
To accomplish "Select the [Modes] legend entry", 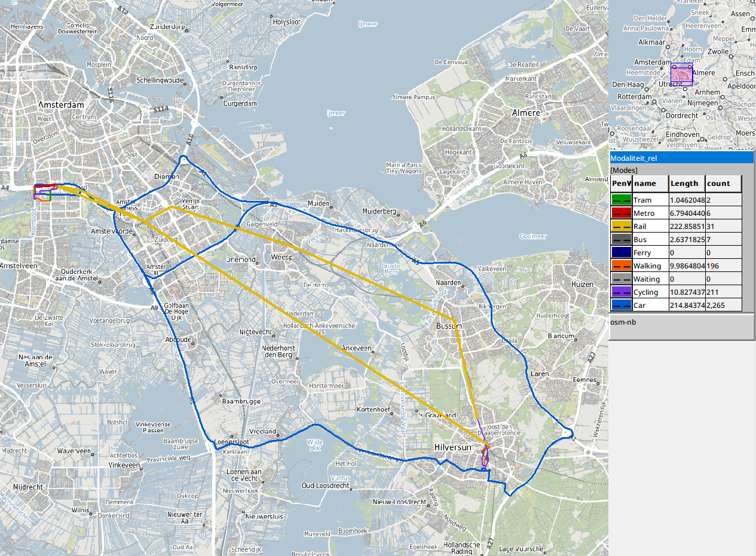I will [623, 170].
